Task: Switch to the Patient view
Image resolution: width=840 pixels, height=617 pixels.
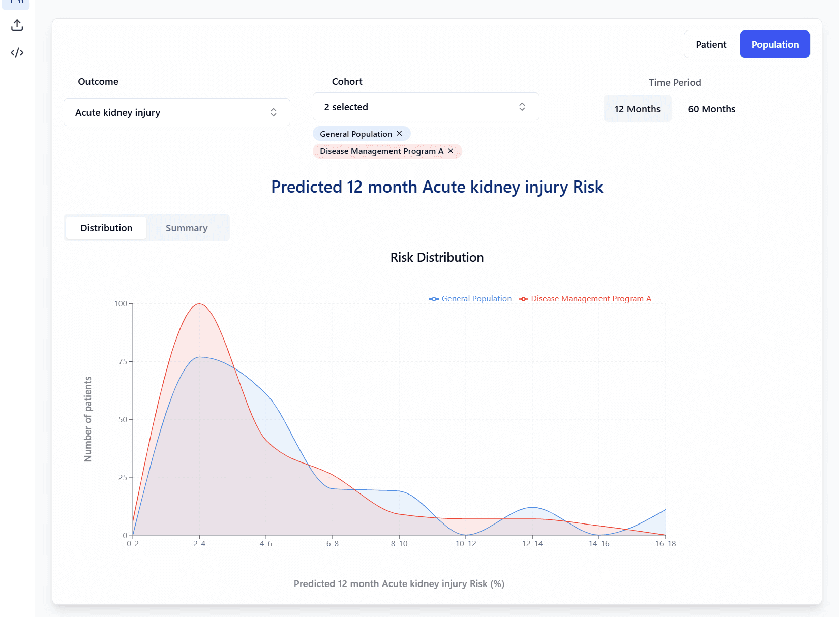Action: (711, 44)
